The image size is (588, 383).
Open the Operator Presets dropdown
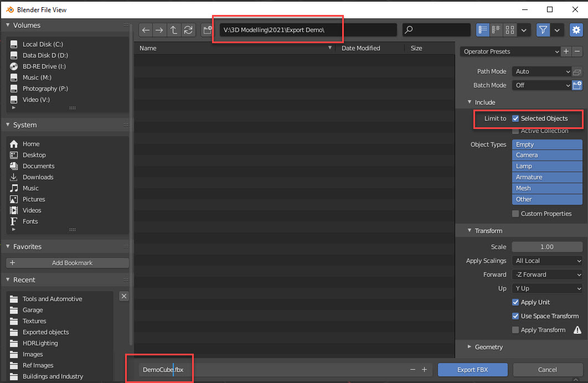(509, 51)
